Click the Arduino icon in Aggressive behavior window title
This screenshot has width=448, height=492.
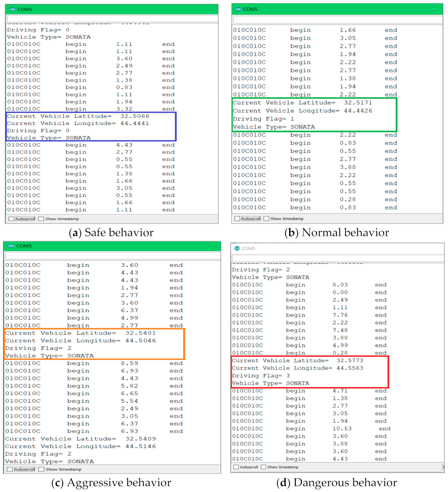[x=11, y=246]
